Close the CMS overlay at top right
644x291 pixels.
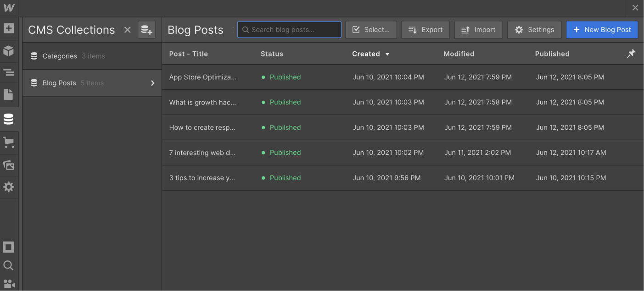pos(635,8)
